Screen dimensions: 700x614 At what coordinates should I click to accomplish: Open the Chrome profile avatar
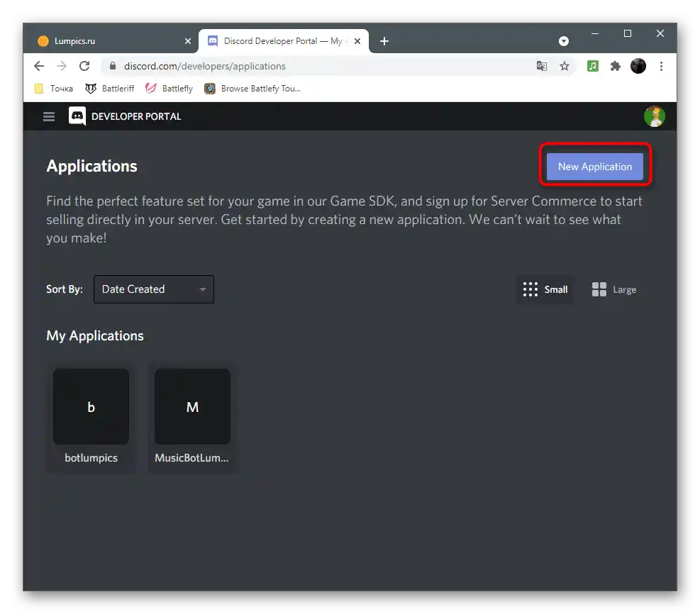tap(638, 66)
